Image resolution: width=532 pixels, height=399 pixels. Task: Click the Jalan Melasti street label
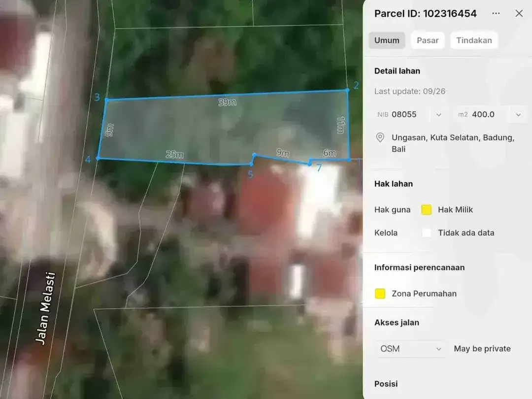(45, 308)
